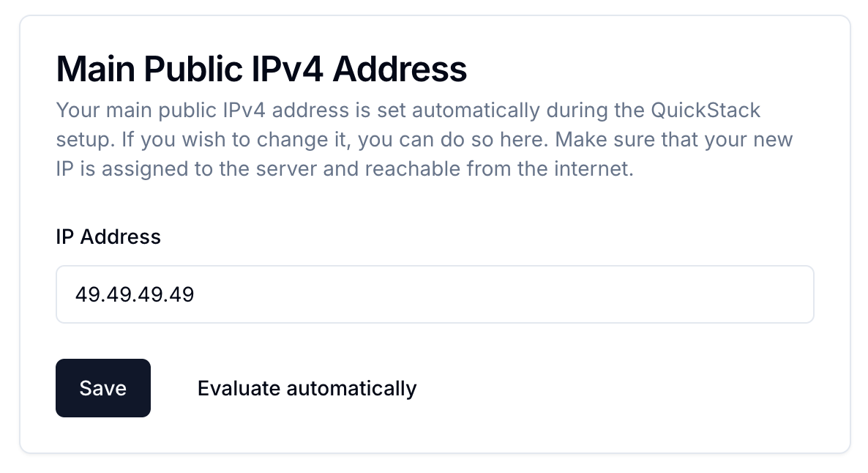This screenshot has width=868, height=473.
Task: Click the IP Address field label
Action: pos(108,236)
